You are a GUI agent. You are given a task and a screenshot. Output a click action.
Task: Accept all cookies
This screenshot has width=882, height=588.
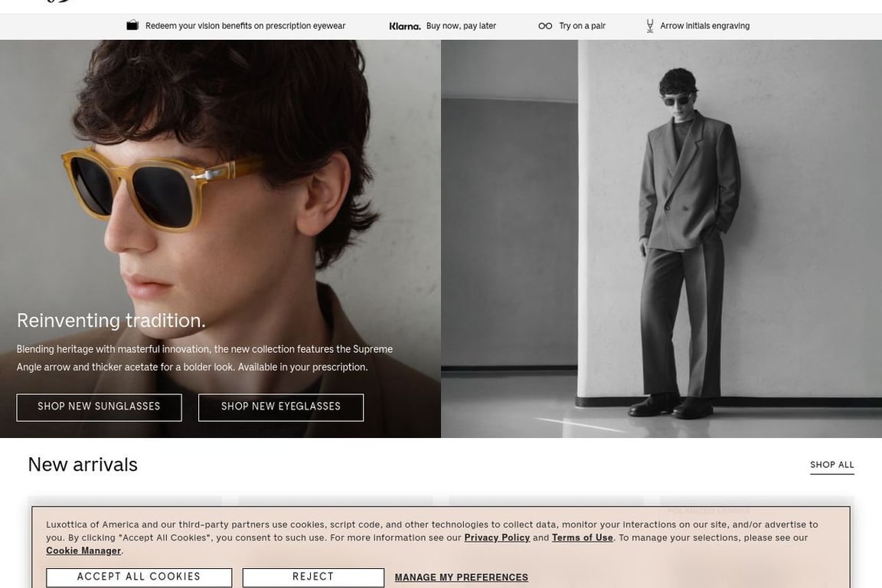click(x=139, y=577)
